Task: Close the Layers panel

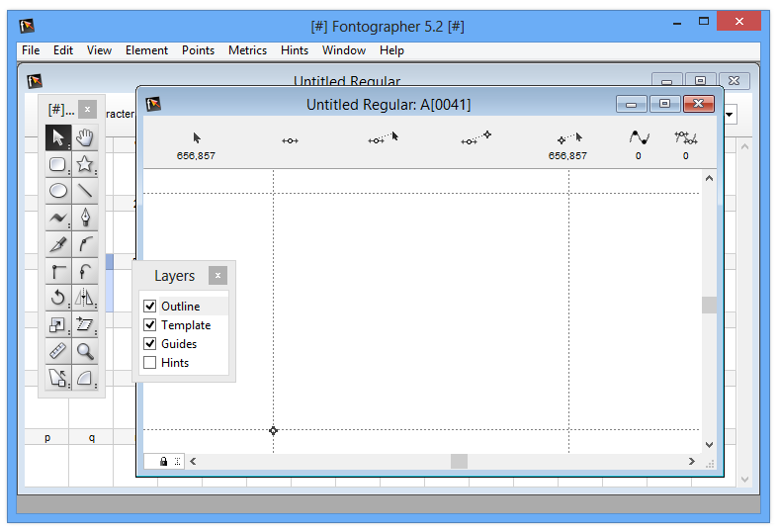Action: (217, 275)
